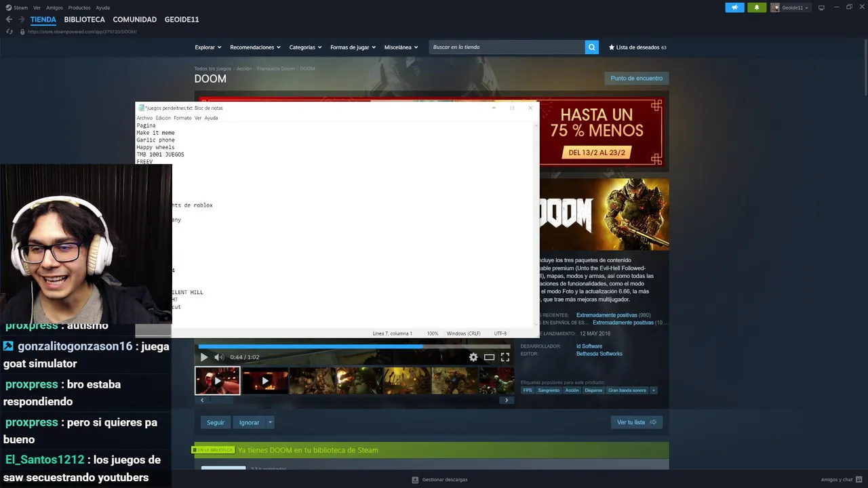Image resolution: width=868 pixels, height=488 pixels.
Task: Expand the Ignorar options arrow
Action: coord(270,422)
